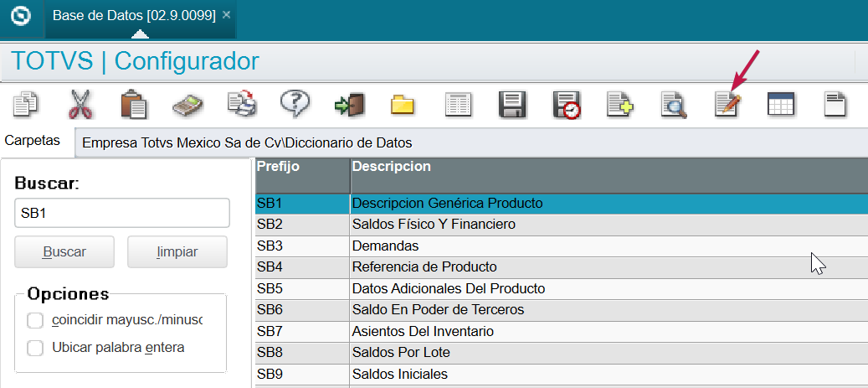The image size is (868, 388).
Task: Click the floppy disk save icon
Action: click(x=512, y=104)
